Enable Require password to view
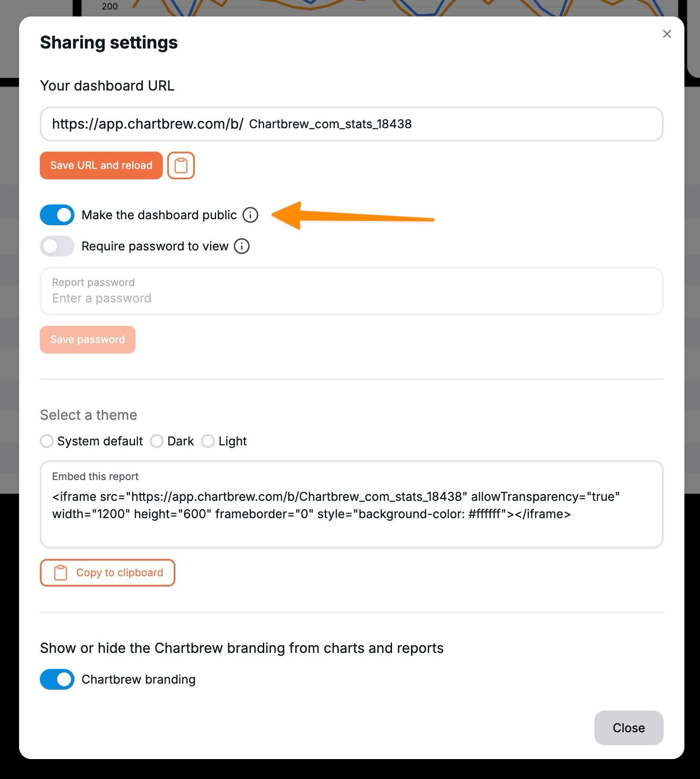 point(57,246)
